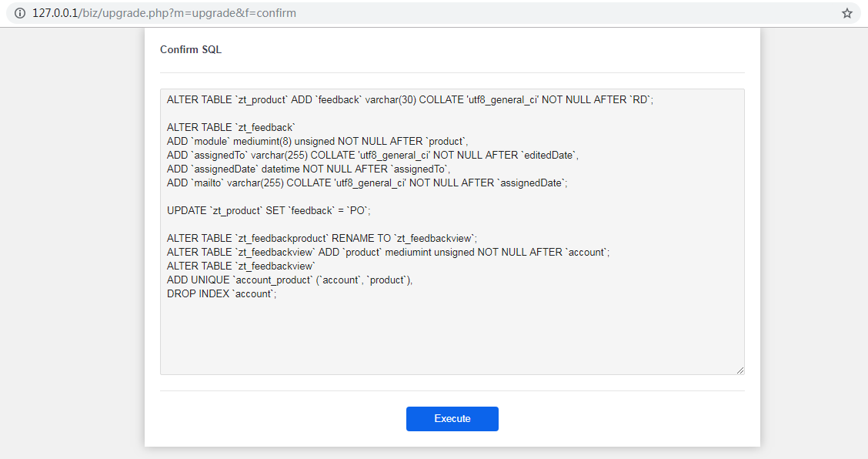Image resolution: width=868 pixels, height=459 pixels.
Task: Place cursor on the ADD `assignedTo` varchar line
Action: point(372,156)
